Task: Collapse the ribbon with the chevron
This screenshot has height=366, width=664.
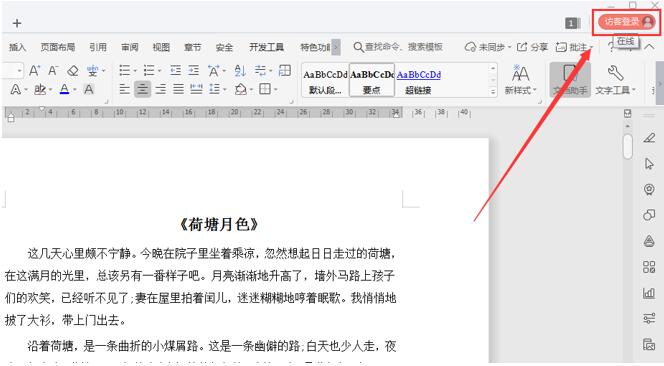Action: (x=650, y=47)
